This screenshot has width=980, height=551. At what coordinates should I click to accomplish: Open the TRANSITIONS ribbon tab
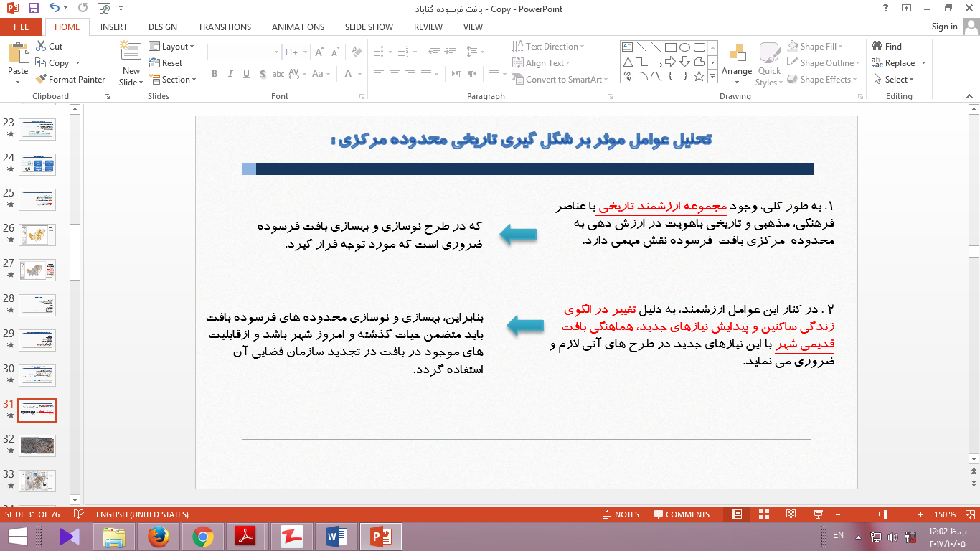pos(225,27)
